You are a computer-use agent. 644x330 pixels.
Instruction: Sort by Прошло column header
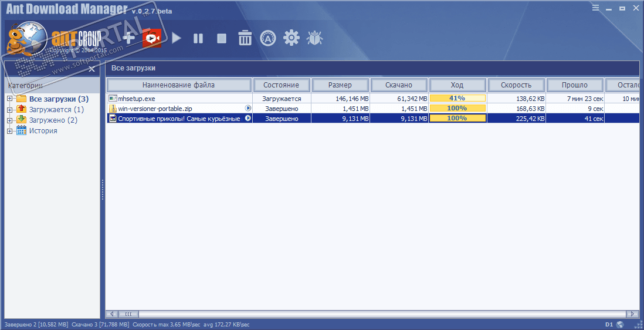click(x=575, y=85)
